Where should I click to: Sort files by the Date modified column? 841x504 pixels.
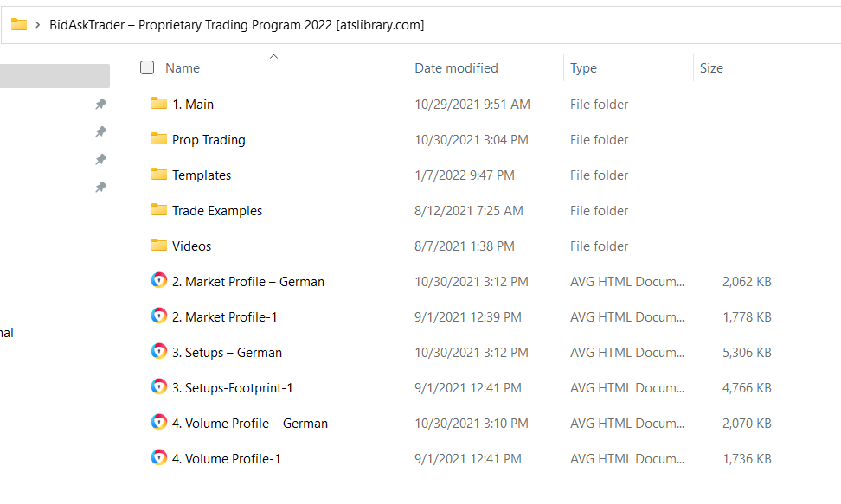(x=456, y=67)
